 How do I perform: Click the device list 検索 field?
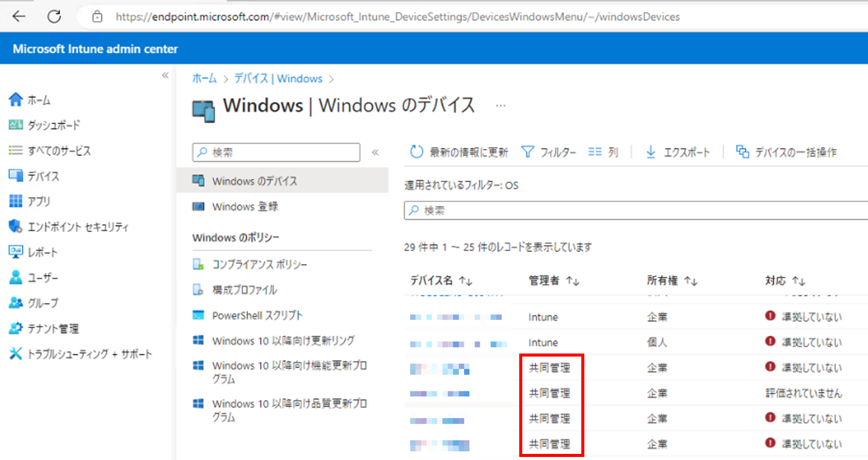(635, 211)
